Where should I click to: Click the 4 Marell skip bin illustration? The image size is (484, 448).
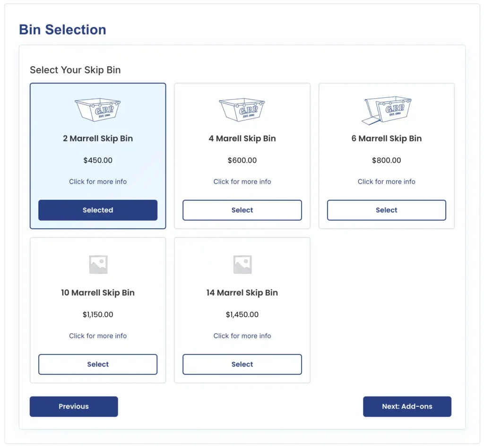242,110
